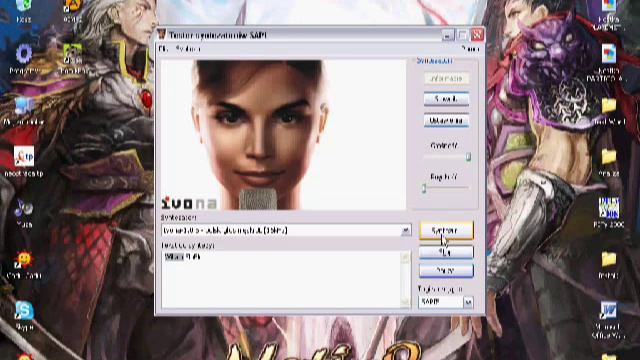
Task: Open the Ustawienia settings button
Action: pyautogui.click(x=446, y=121)
